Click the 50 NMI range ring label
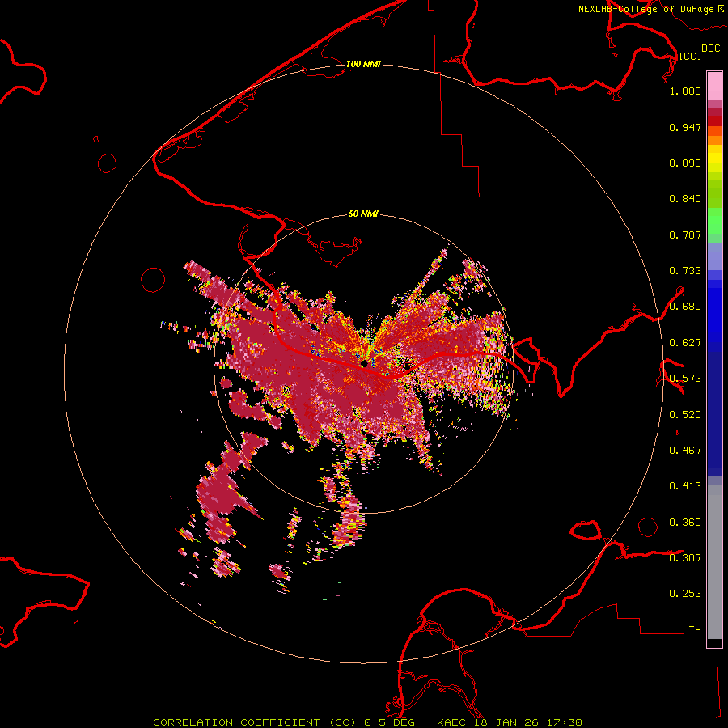Screen dimensions: 728x728 (363, 214)
